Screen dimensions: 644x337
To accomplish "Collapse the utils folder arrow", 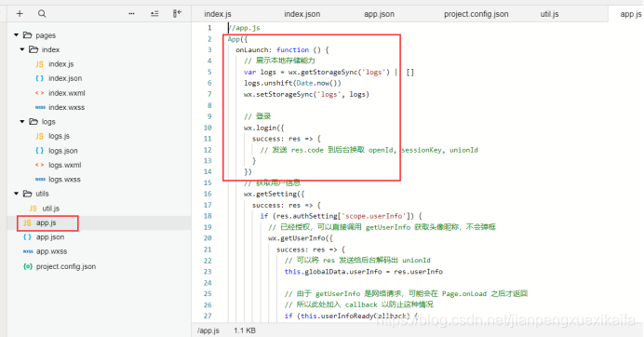I will [x=17, y=194].
